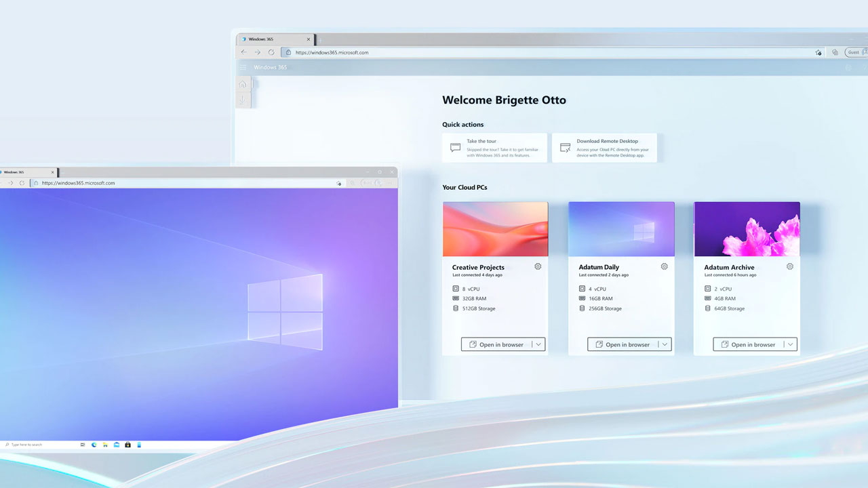868x488 pixels.
Task: Close the Windows 365 tab in front browser
Action: point(52,172)
